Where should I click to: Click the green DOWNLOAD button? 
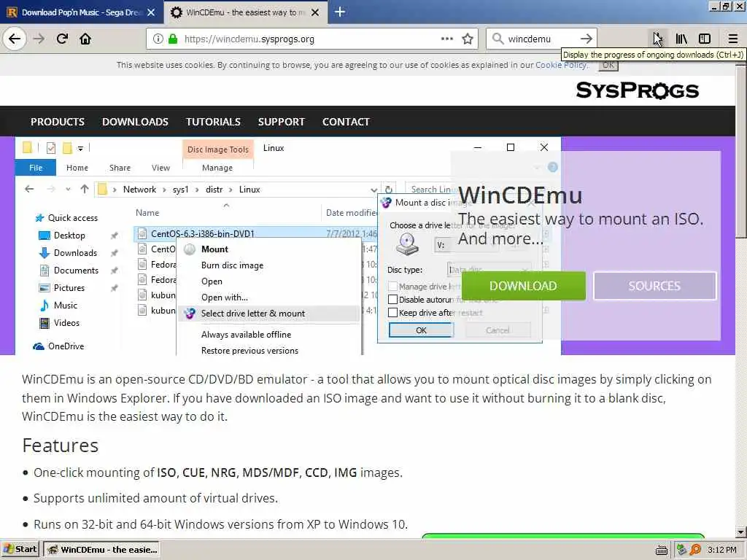(x=524, y=286)
